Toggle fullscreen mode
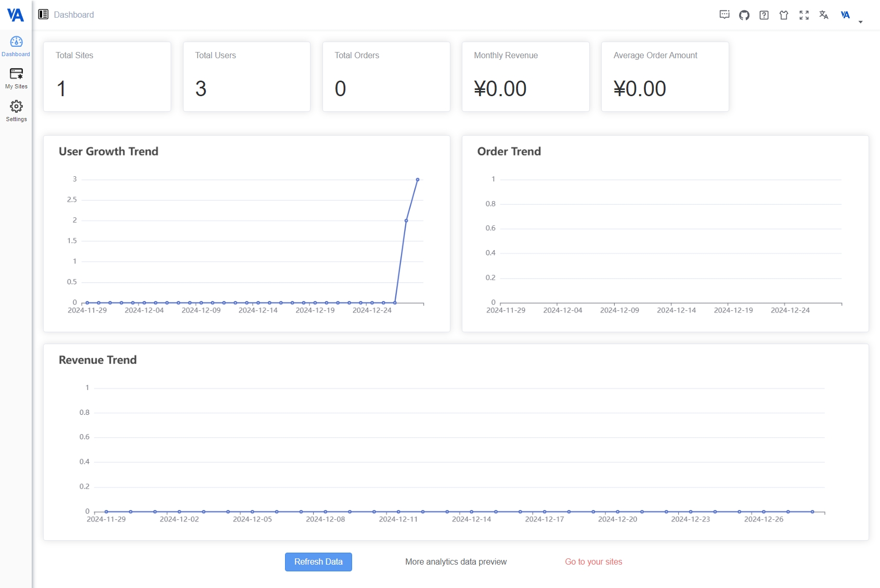 click(804, 15)
